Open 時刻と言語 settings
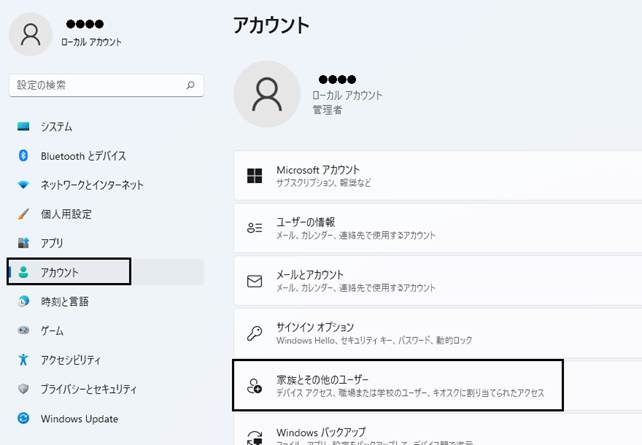 (106, 301)
